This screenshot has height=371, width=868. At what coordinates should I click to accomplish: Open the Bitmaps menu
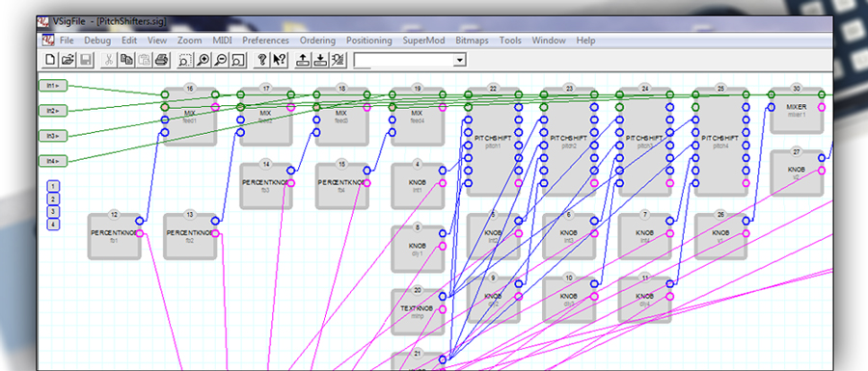point(473,40)
